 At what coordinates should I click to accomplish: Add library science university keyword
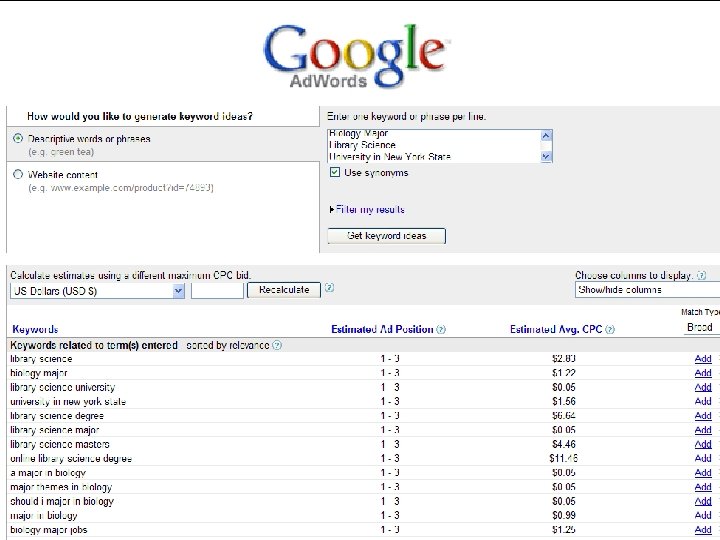click(x=703, y=387)
